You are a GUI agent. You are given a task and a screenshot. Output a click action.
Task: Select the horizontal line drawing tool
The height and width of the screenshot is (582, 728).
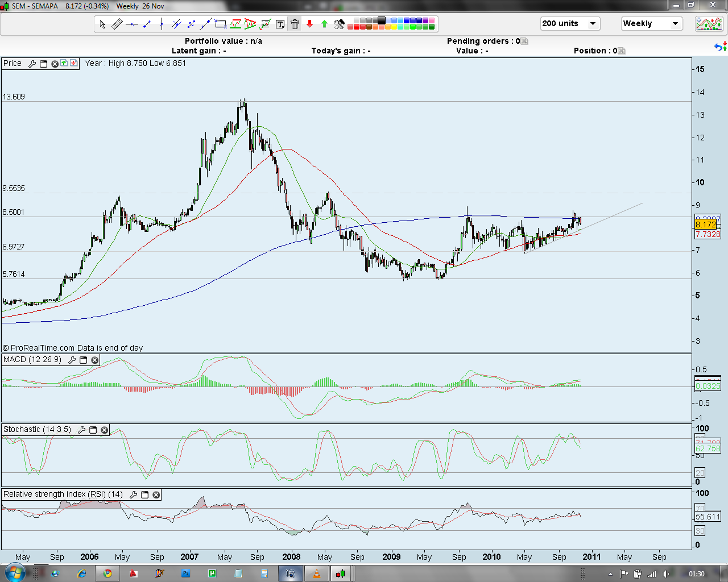132,24
